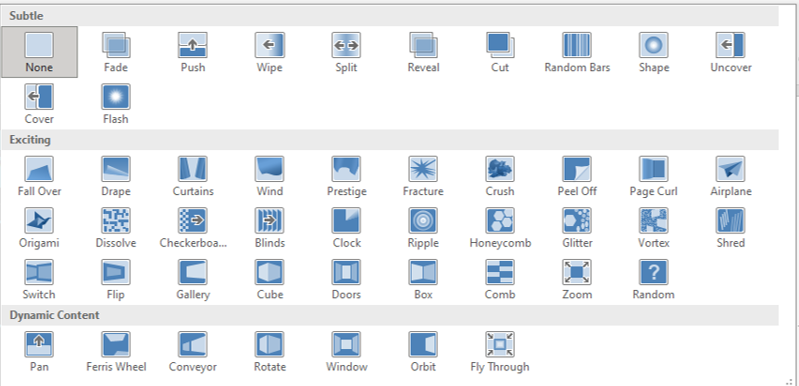Pick the Reveal transition
The height and width of the screenshot is (386, 799).
(423, 52)
